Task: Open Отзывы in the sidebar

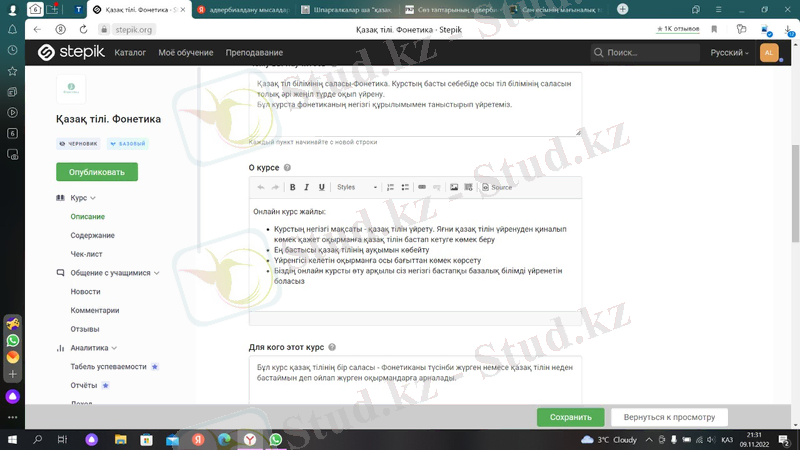Action: point(85,329)
